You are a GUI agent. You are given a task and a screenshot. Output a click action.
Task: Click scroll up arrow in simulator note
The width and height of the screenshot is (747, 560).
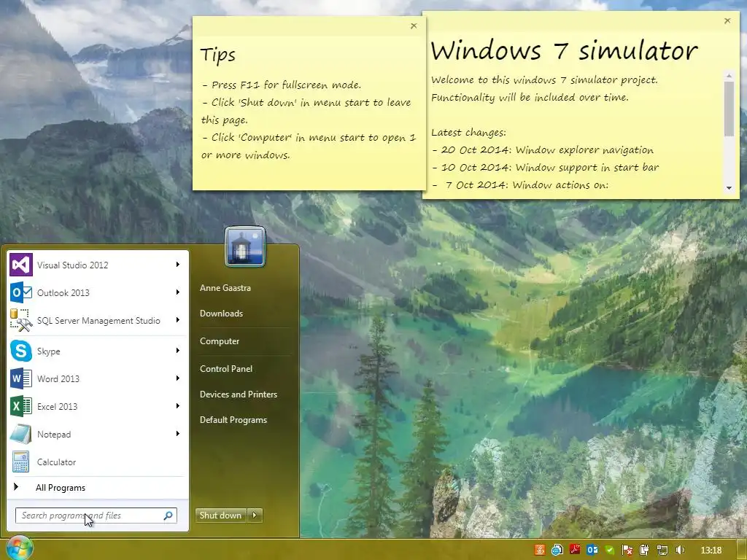729,76
